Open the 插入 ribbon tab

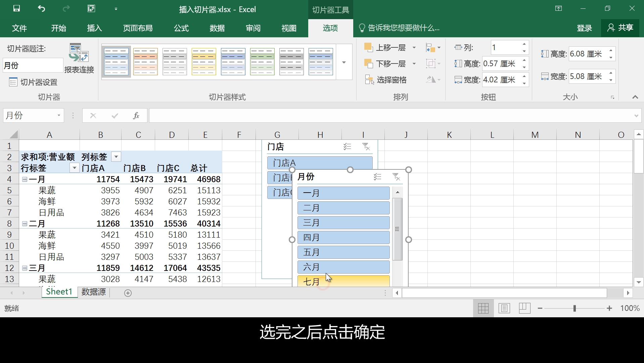click(94, 28)
